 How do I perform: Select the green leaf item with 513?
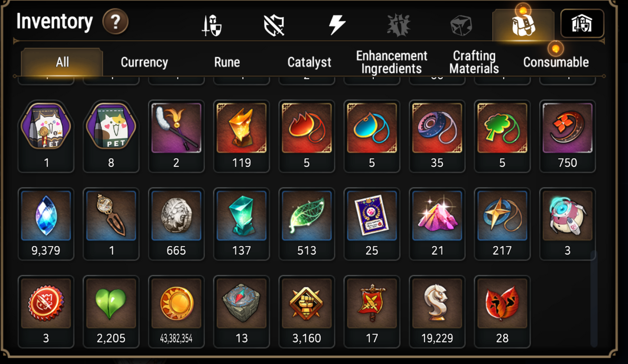[307, 224]
